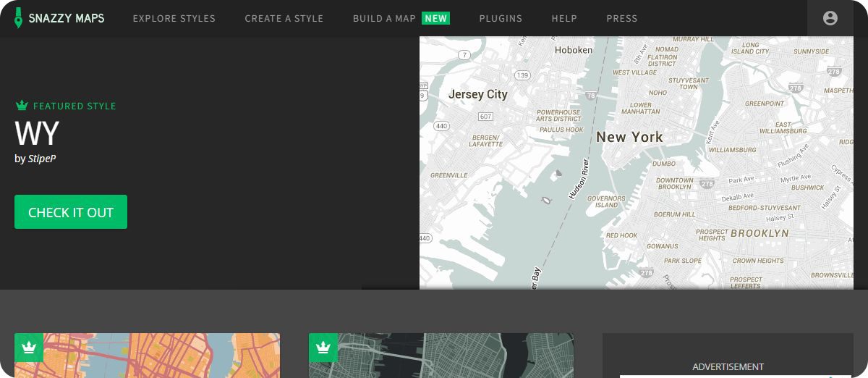Click the Snazzy Maps pin logo icon
Viewport: 868px width, 378px height.
coord(19,18)
